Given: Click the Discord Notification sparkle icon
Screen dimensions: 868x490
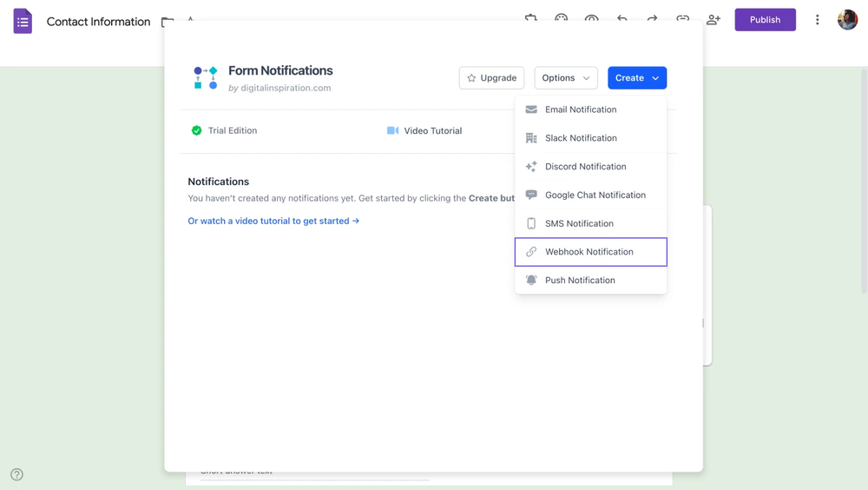Looking at the screenshot, I should [531, 166].
